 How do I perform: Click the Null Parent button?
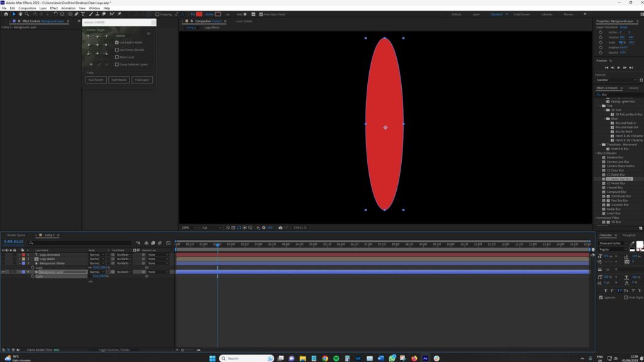[96, 80]
